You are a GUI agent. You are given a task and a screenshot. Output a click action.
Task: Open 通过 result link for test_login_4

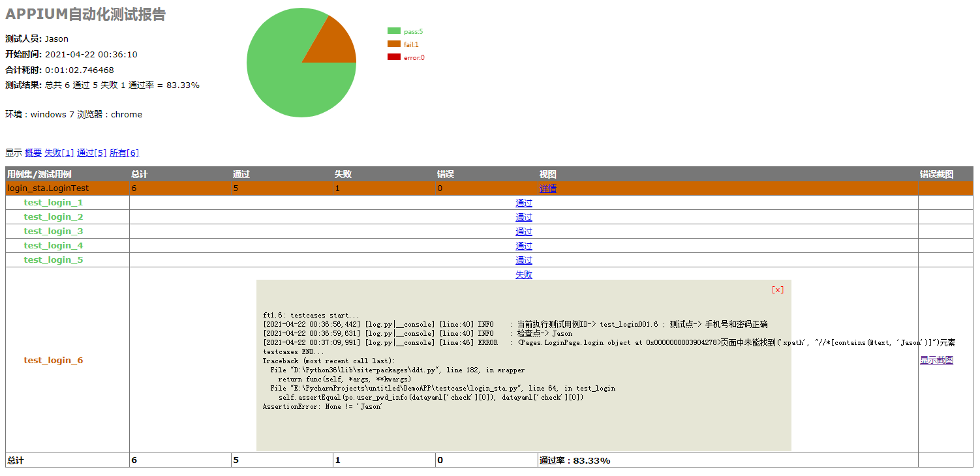(x=524, y=246)
